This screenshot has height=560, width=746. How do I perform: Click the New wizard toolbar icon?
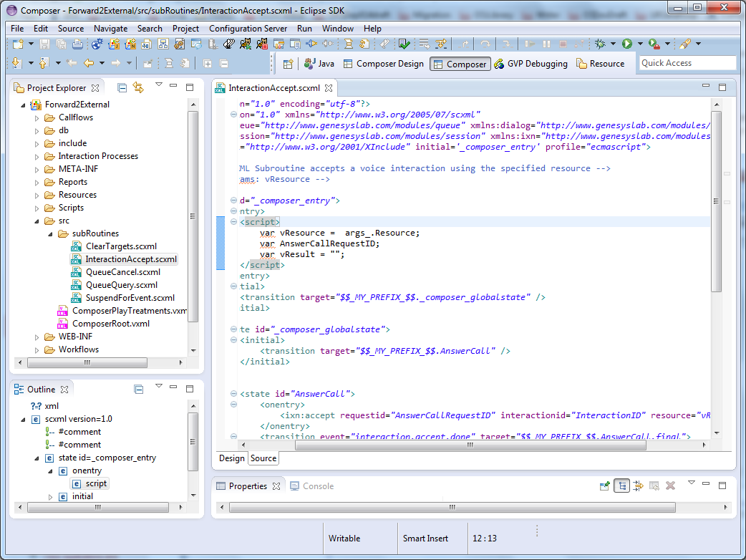pos(18,44)
